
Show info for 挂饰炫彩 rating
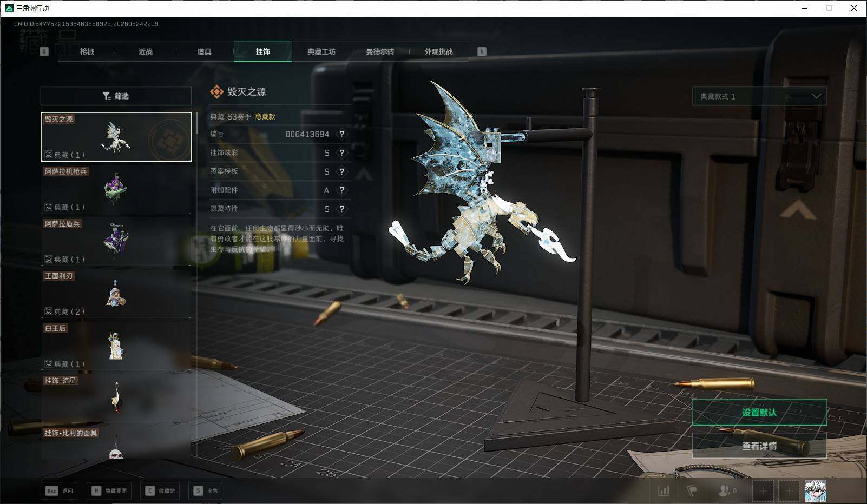341,153
